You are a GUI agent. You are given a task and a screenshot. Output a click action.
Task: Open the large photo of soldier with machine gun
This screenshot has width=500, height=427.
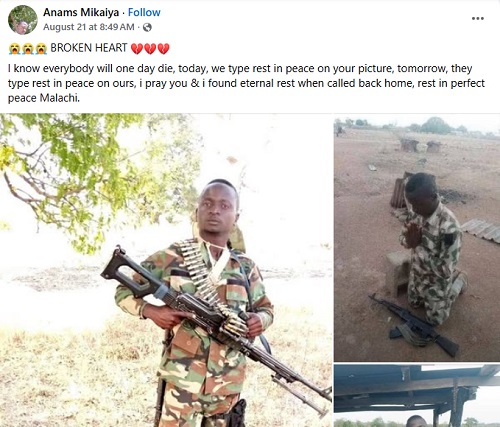[x=166, y=270]
